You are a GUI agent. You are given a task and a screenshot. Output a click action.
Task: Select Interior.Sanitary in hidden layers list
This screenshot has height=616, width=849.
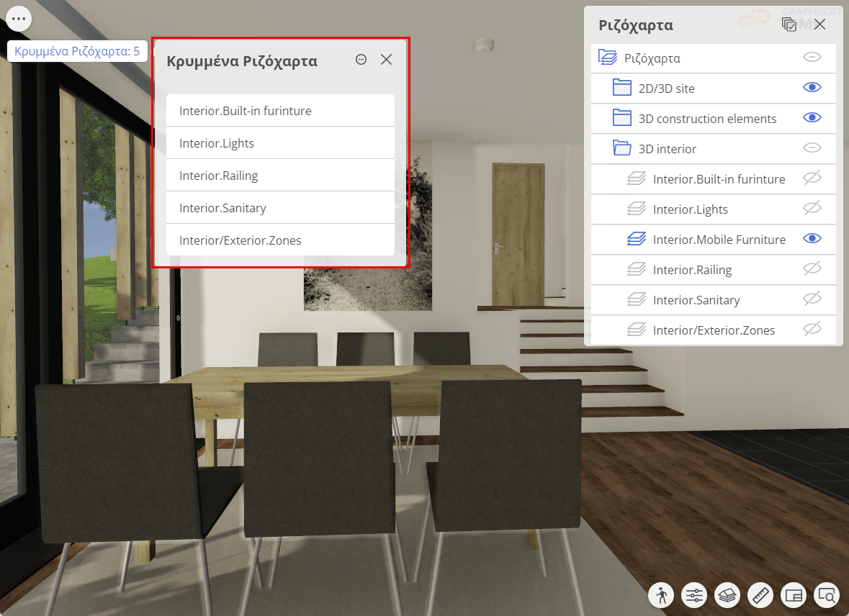280,208
